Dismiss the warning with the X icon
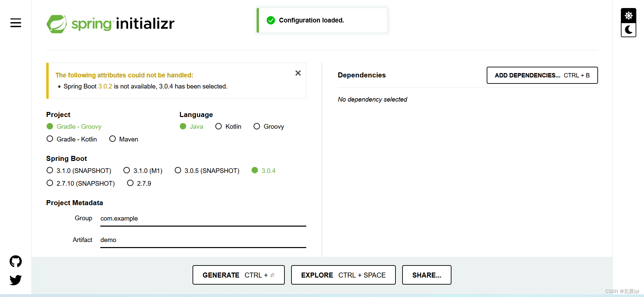The image size is (644, 297). tap(298, 73)
